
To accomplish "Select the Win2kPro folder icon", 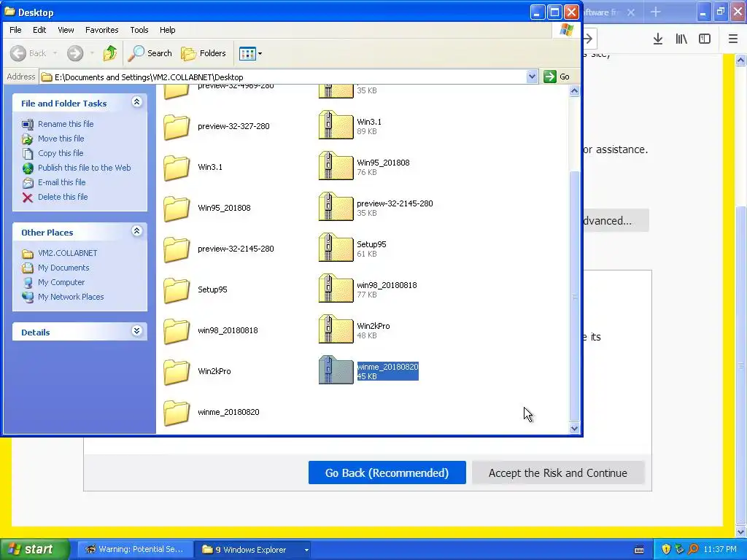I will (177, 372).
